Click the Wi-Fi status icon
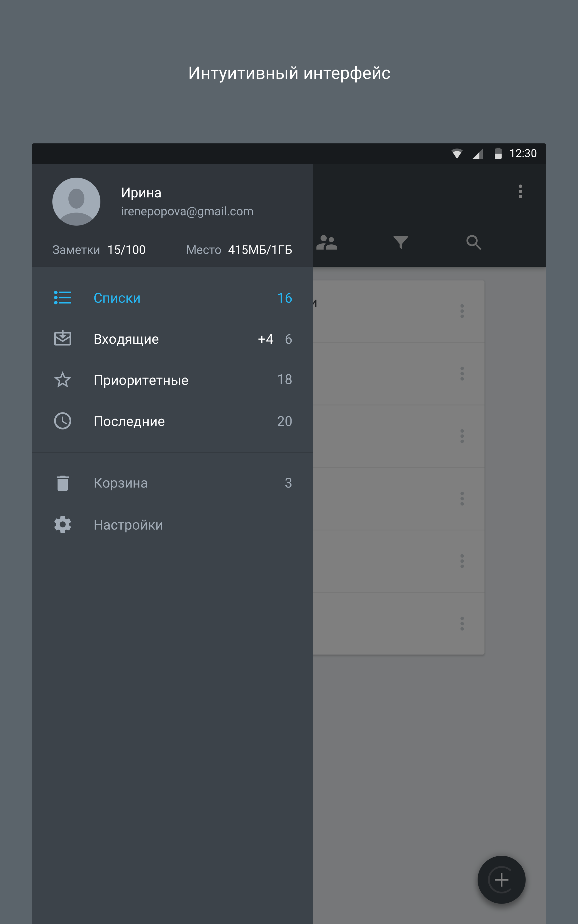578x924 pixels. point(457,154)
